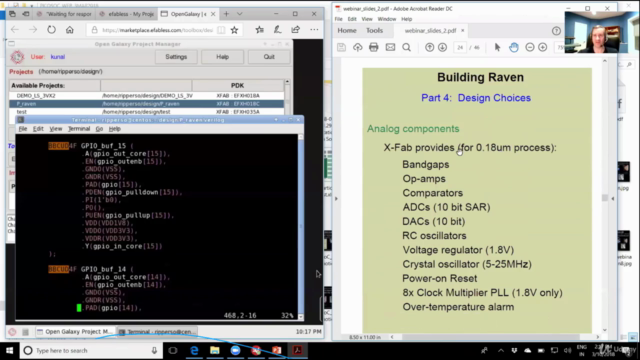Choose Acrobat hand pan tool
The image size is (640, 360).
(x=514, y=47)
